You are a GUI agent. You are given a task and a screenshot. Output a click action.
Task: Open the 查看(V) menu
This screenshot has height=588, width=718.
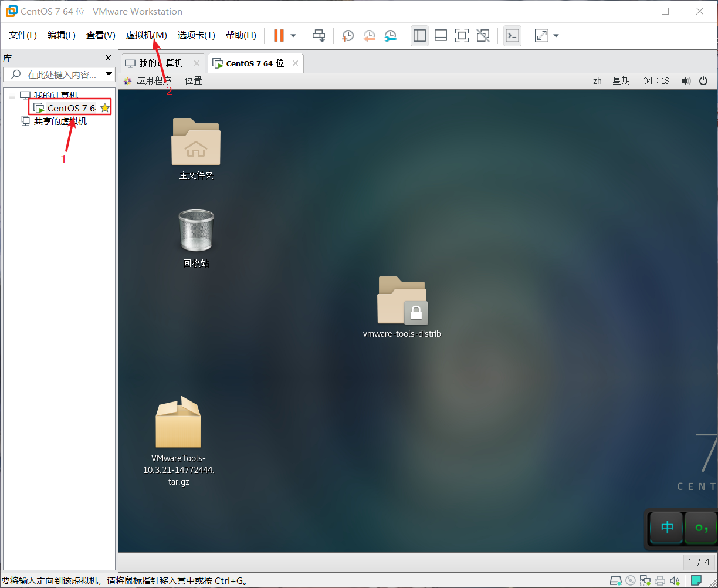tap(101, 35)
